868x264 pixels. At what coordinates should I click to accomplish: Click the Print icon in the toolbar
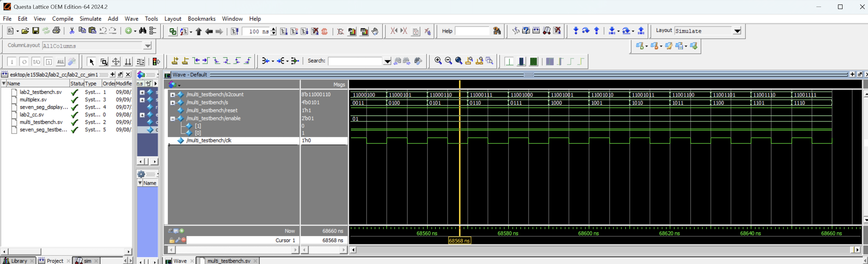56,31
